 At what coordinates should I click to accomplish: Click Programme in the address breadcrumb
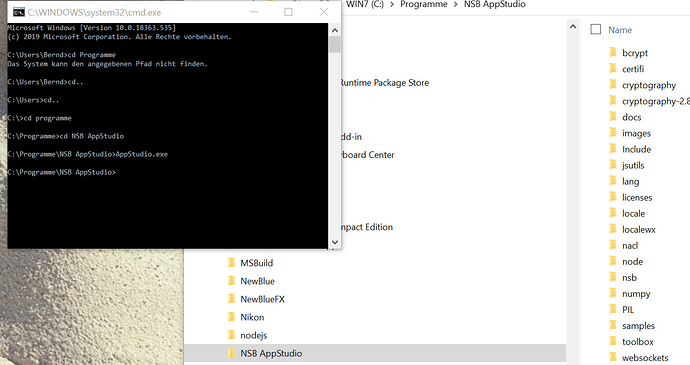pos(423,4)
